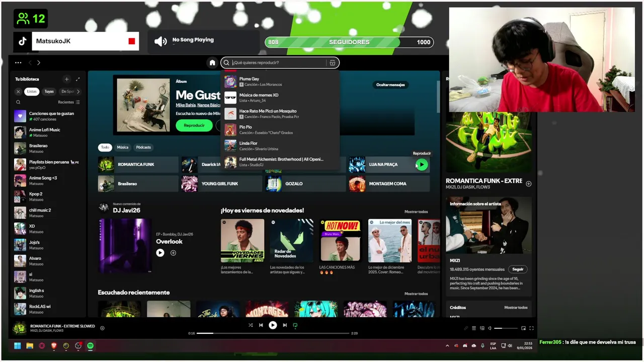The height and width of the screenshot is (362, 644).
Task: Toggle the Listas filter chip
Action: pyautogui.click(x=32, y=92)
